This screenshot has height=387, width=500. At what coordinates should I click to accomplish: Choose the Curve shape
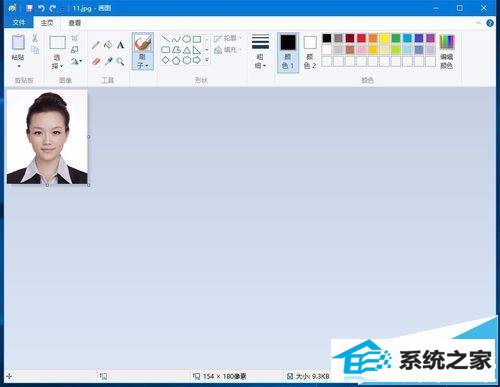point(176,39)
